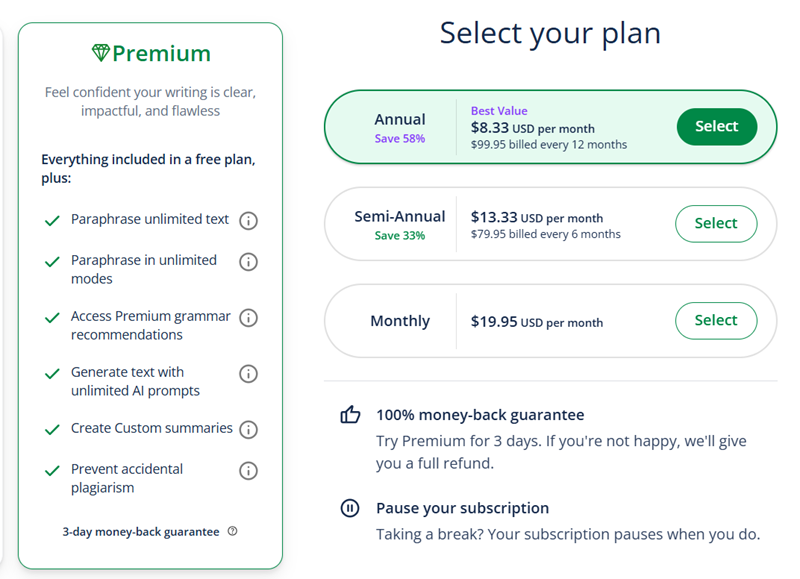This screenshot has width=800, height=579.
Task: Open info icon for Premium grammar recommendations
Action: click(249, 318)
